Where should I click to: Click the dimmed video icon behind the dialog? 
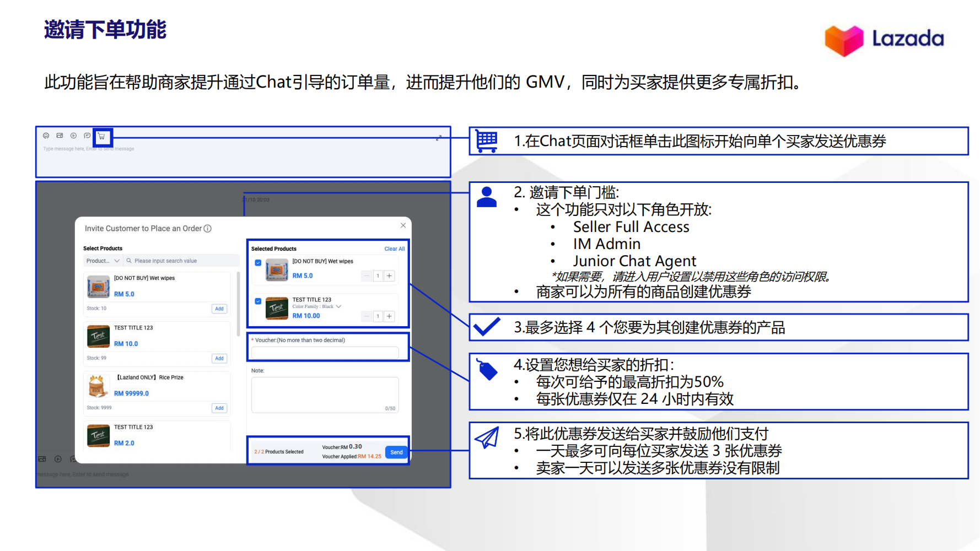[x=58, y=459]
